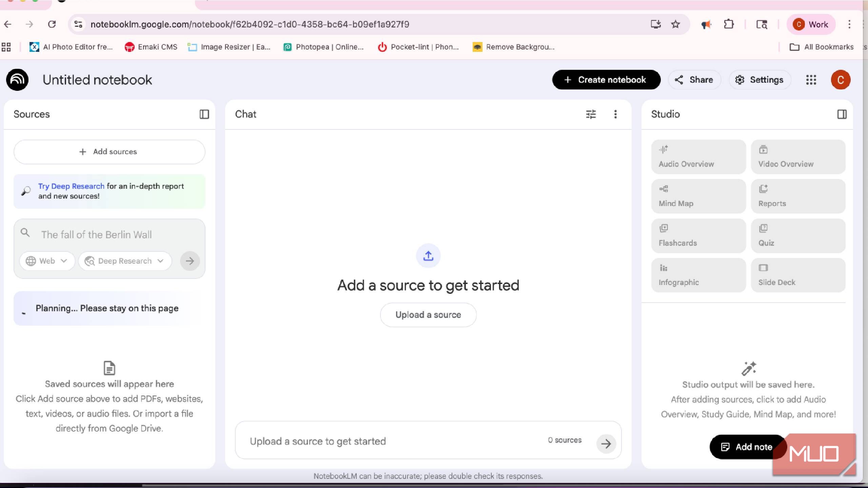
Task: Submit source search arrow button
Action: [x=190, y=261]
